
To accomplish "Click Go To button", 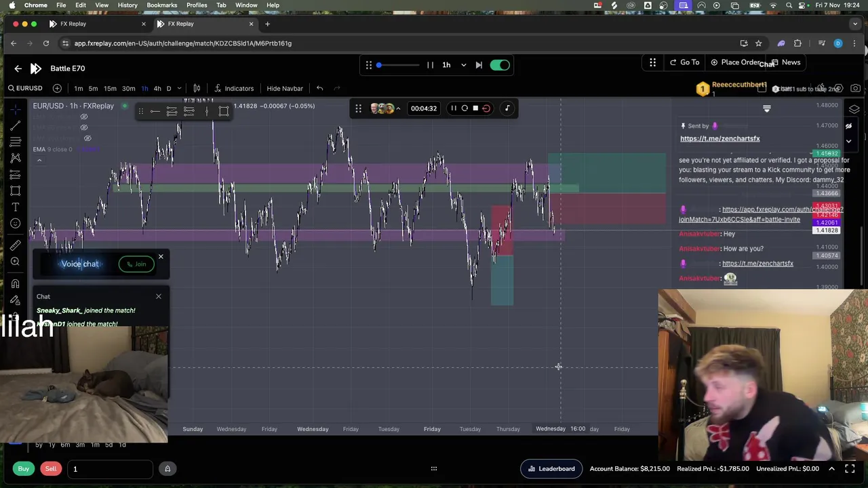I will pyautogui.click(x=684, y=62).
